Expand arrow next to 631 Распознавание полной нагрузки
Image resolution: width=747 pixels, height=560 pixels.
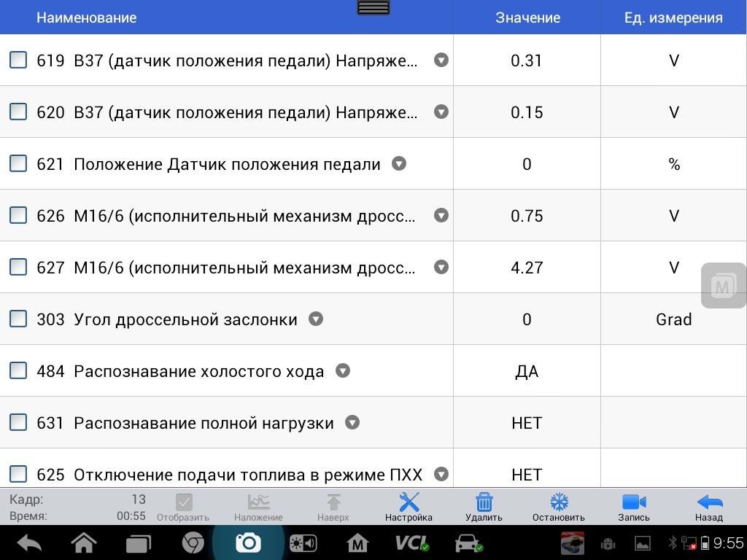pos(352,423)
